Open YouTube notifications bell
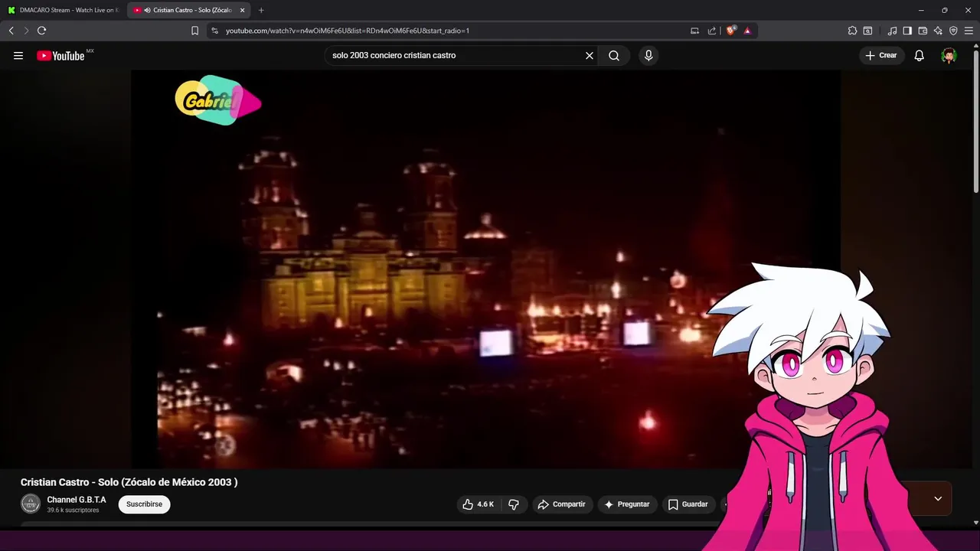This screenshot has height=551, width=980. pos(920,55)
